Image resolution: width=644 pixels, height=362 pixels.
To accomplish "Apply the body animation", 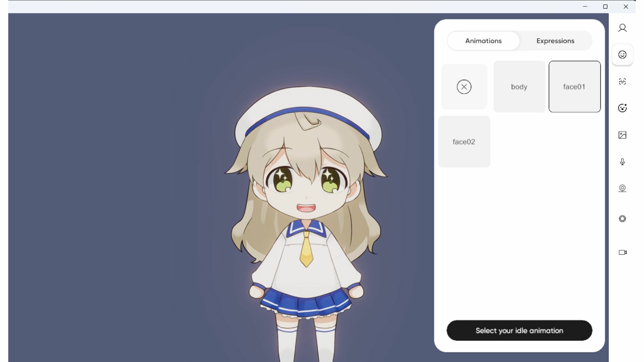I will click(x=519, y=86).
